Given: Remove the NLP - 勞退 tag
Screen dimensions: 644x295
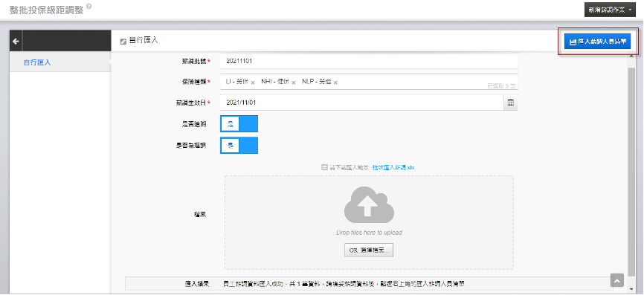Looking at the screenshot, I should coord(335,82).
